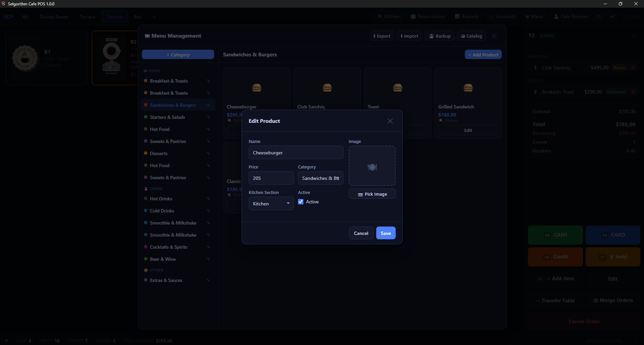Pay with CARD
The image size is (644, 345).
click(x=613, y=235)
